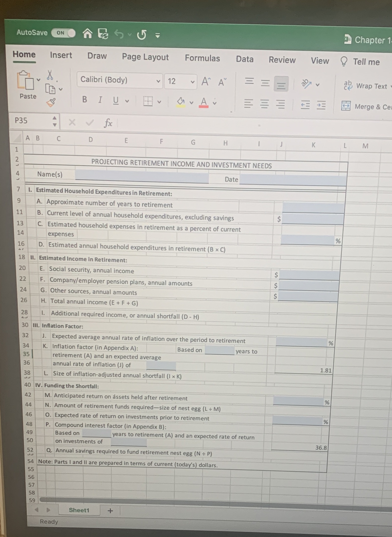The image size is (392, 537).
Task: Click the Tell me search box
Action: point(360,62)
